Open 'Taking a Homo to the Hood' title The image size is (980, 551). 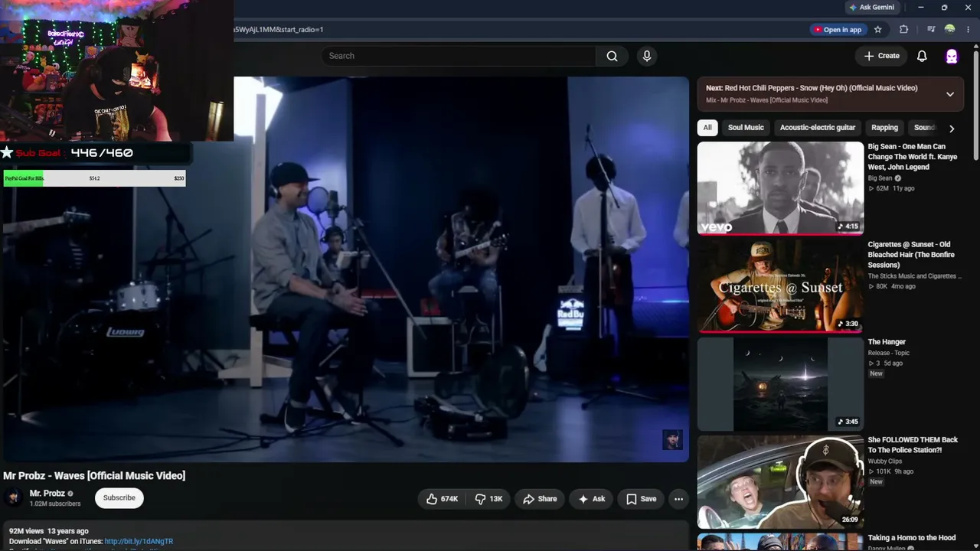912,538
